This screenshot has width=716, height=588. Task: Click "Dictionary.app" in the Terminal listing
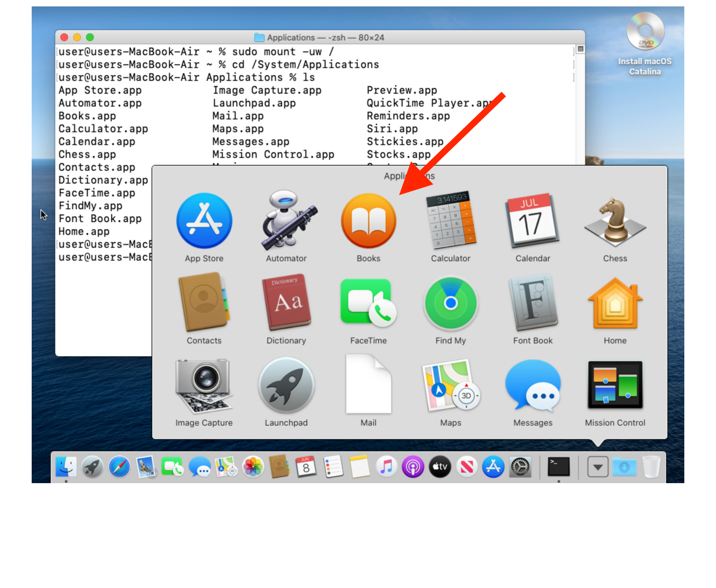pos(103,180)
